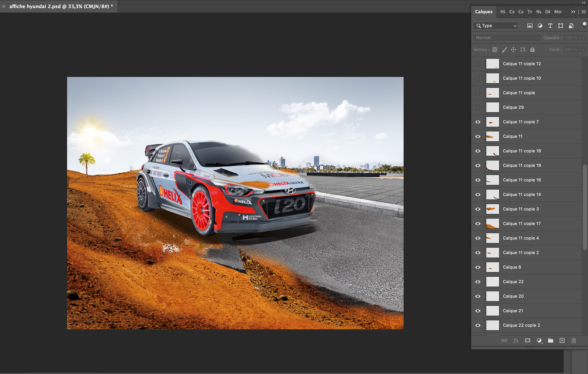This screenshot has width=588, height=374.
Task: Switch to the Calques tab
Action: (484, 12)
